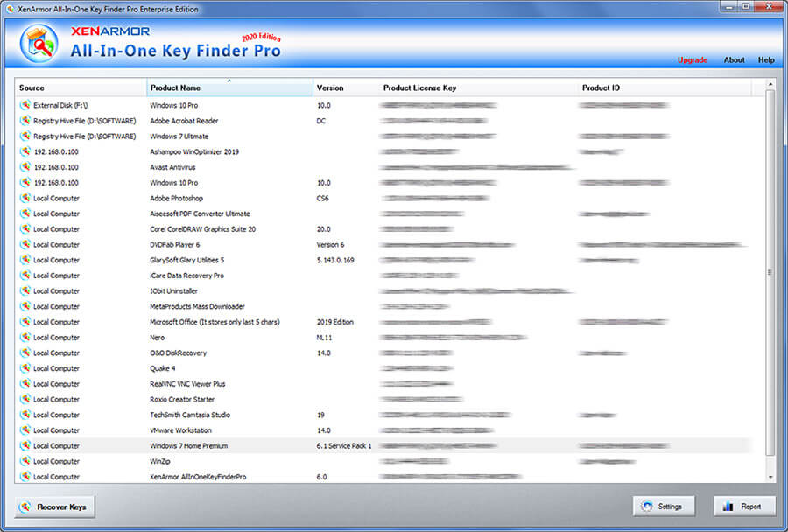Click the key icon beside Adobe Photoshop's Local Computer entry
This screenshot has width=788, height=532.
click(x=25, y=198)
